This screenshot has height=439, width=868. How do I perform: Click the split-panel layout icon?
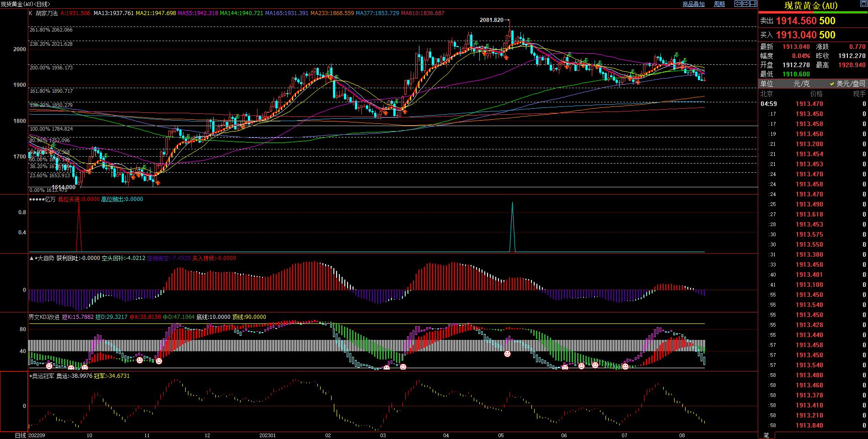753,4
